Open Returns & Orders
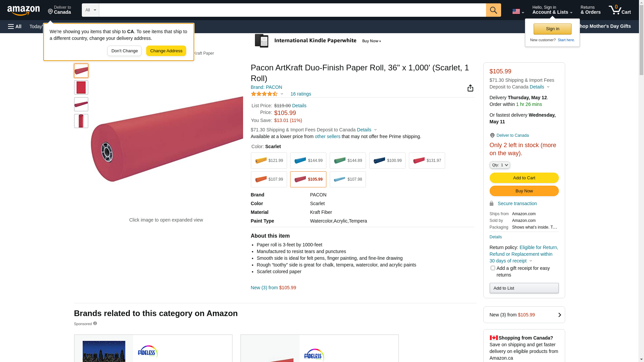 click(x=590, y=10)
